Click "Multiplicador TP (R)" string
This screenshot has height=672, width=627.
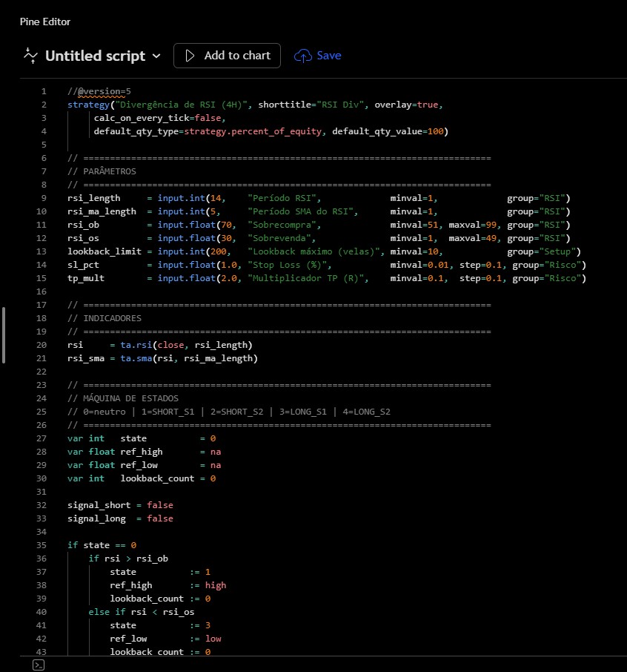click(x=306, y=278)
